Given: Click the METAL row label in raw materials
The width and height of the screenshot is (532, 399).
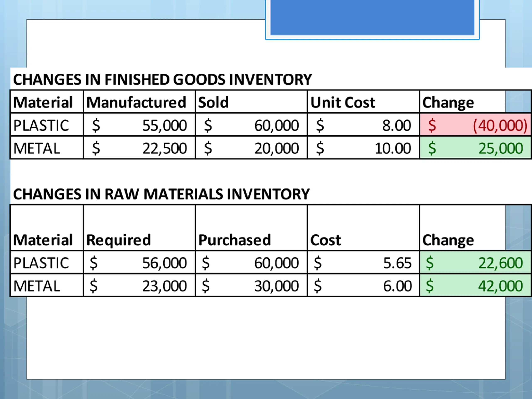Looking at the screenshot, I should click(37, 286).
